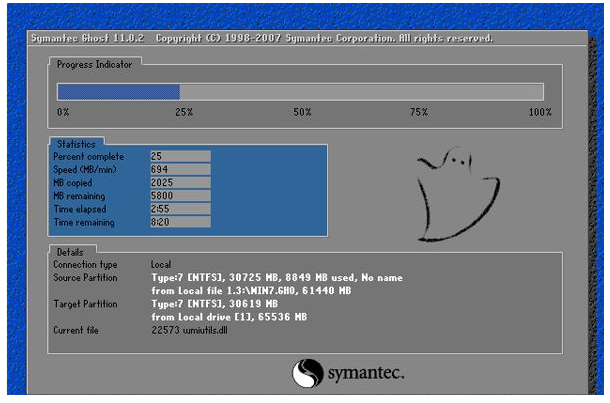The image size is (610, 403).
Task: Click the Current file label
Action: (76, 330)
